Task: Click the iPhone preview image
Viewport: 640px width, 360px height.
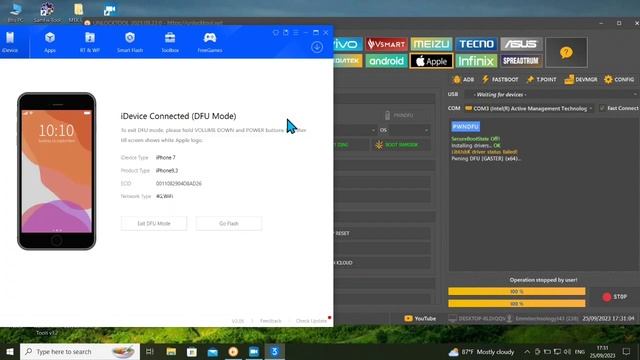Action: [57, 171]
